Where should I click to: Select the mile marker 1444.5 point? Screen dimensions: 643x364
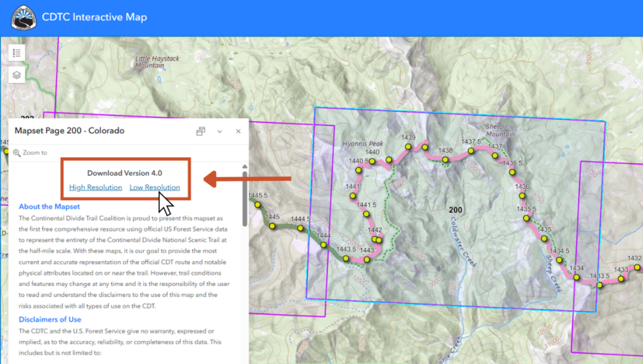301,228
